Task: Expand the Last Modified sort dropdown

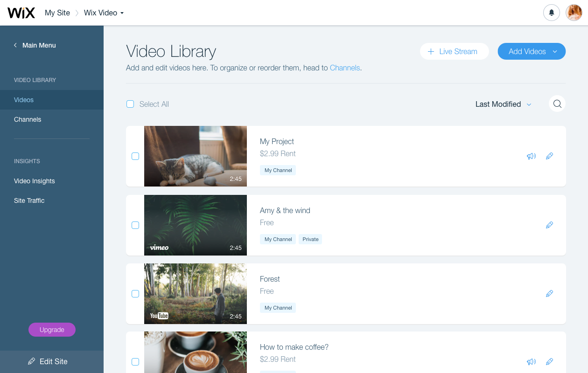Action: click(503, 104)
